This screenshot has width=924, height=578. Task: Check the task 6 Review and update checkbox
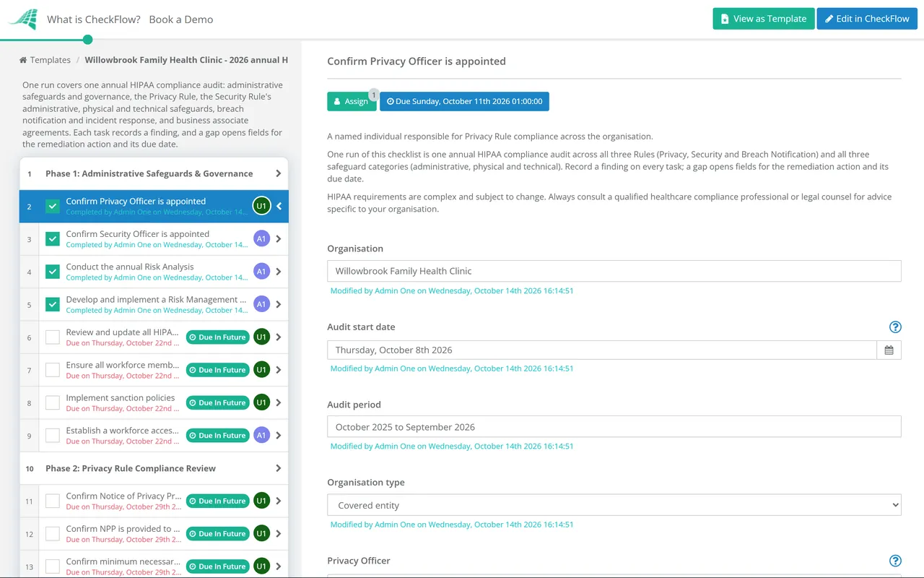pos(53,337)
